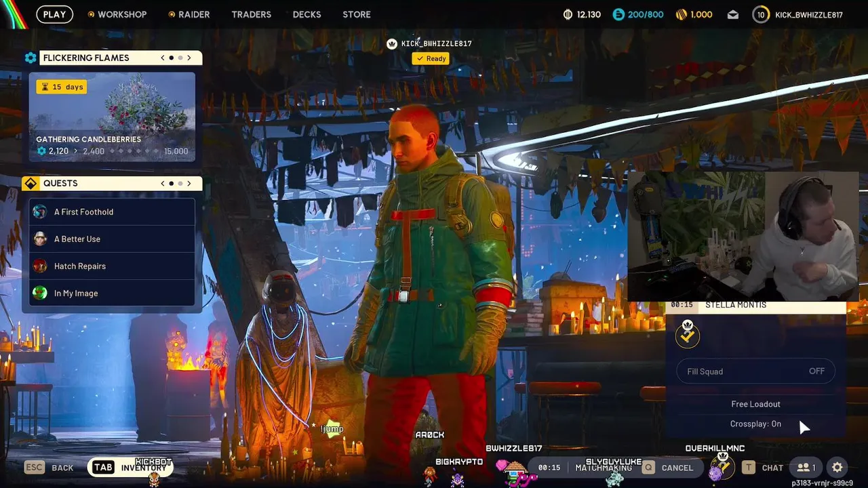
Task: Click the coin currency icon beside 12.130
Action: [x=568, y=14]
